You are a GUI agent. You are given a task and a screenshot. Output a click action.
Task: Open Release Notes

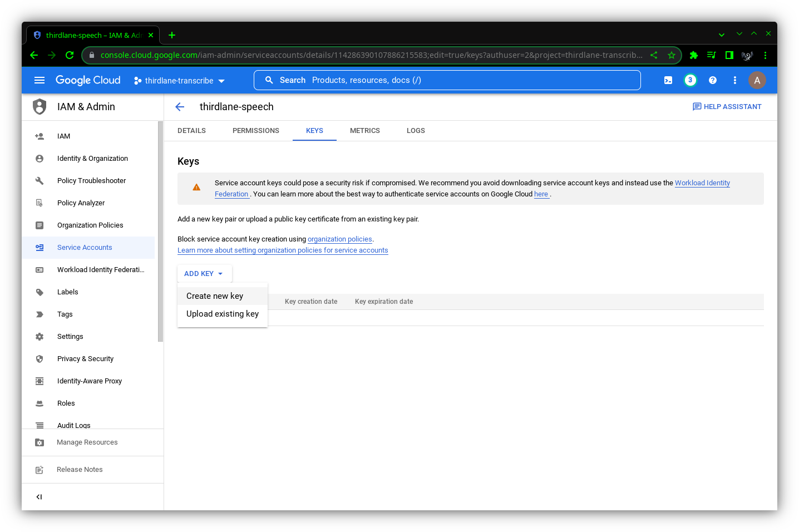point(92,470)
